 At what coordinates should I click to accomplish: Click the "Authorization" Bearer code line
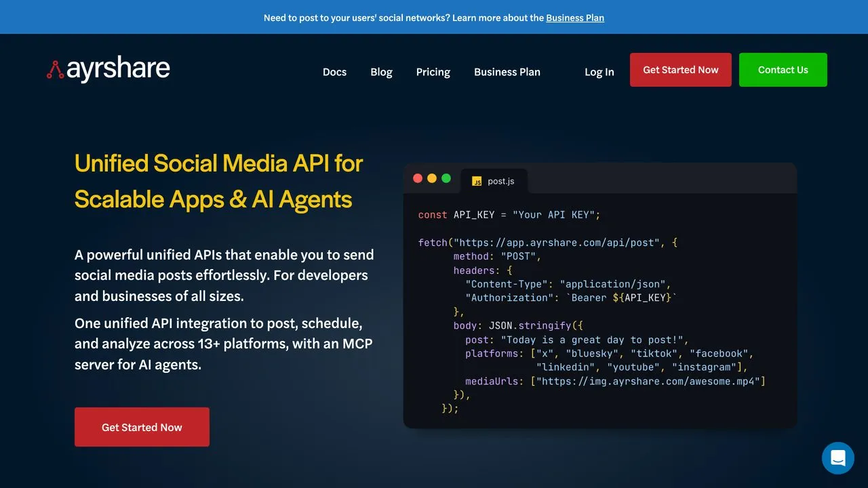[571, 298]
